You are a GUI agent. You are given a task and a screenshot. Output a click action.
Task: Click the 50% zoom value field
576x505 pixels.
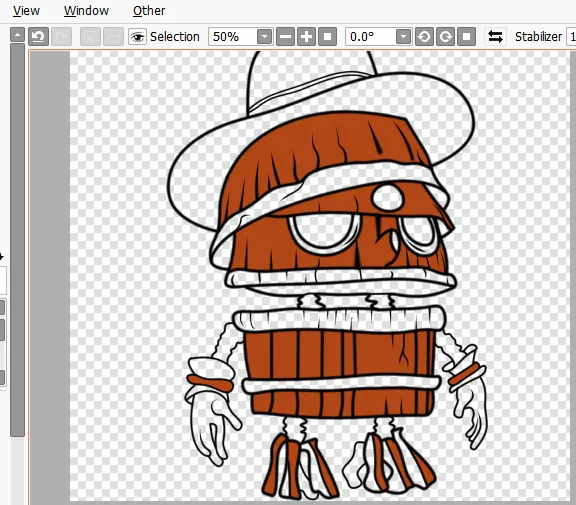233,37
